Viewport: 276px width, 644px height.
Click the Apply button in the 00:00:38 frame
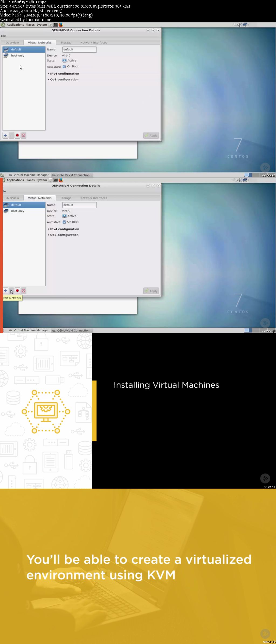[x=151, y=135]
